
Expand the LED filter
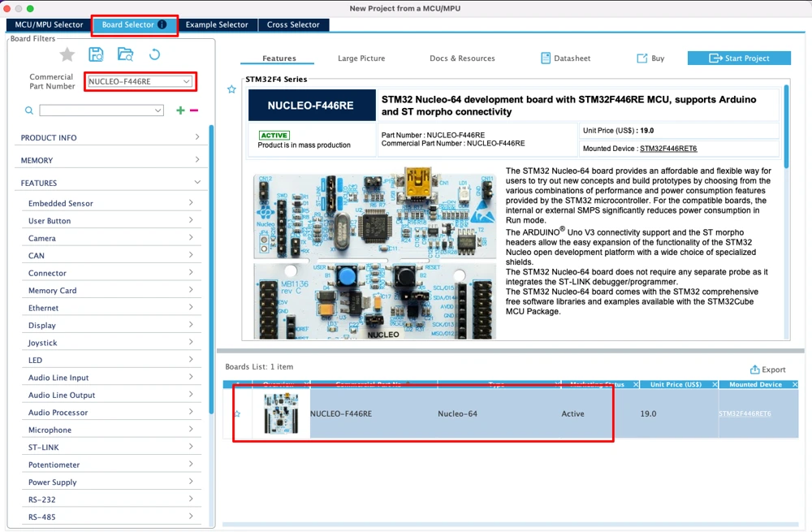tap(111, 360)
